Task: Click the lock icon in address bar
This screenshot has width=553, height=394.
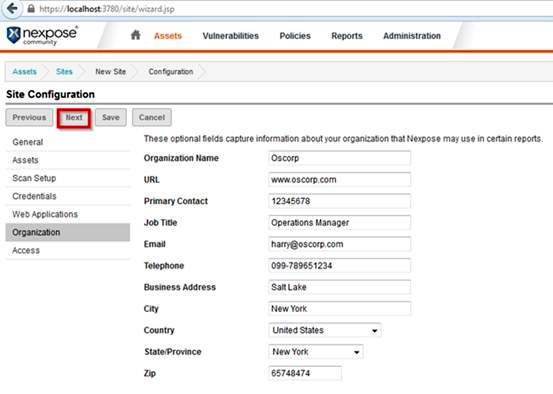Action: click(31, 8)
